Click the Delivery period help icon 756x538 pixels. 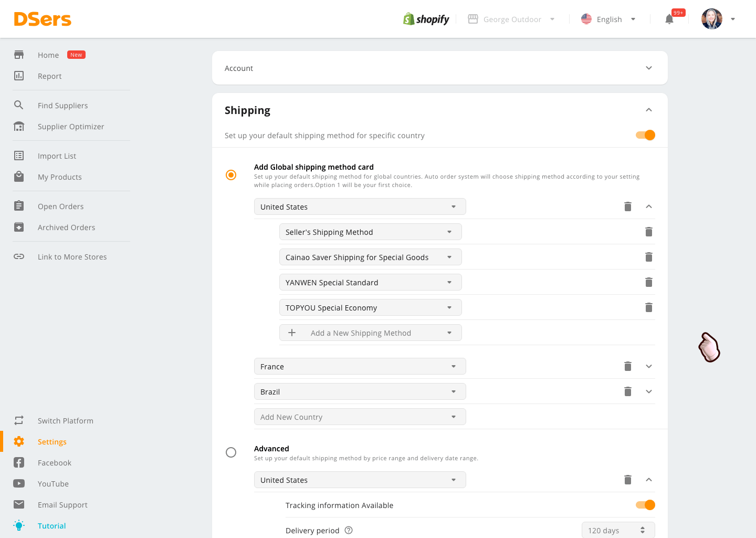pos(349,530)
